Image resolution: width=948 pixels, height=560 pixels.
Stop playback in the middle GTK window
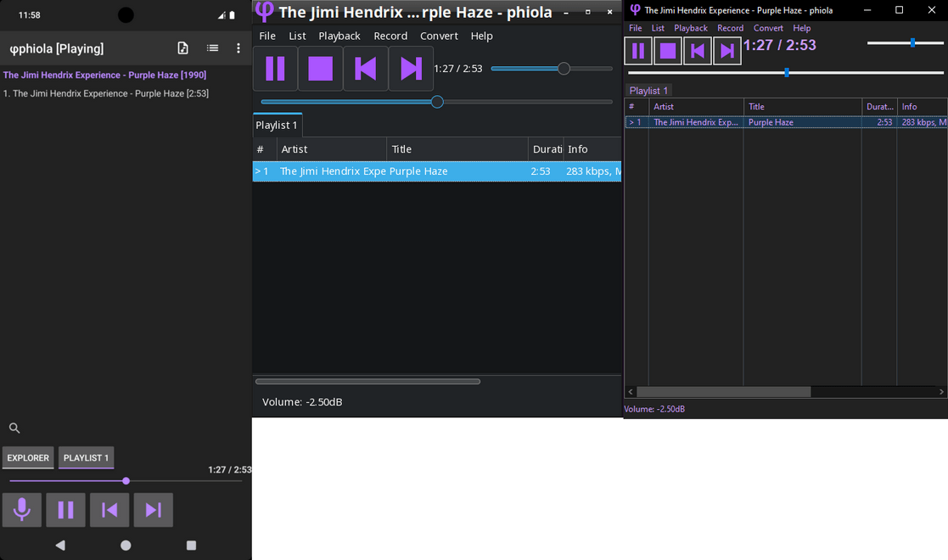pyautogui.click(x=321, y=69)
